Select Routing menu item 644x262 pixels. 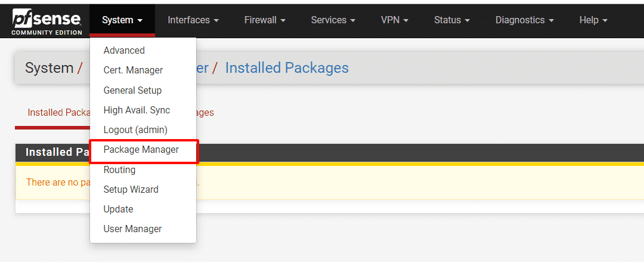[x=119, y=170]
